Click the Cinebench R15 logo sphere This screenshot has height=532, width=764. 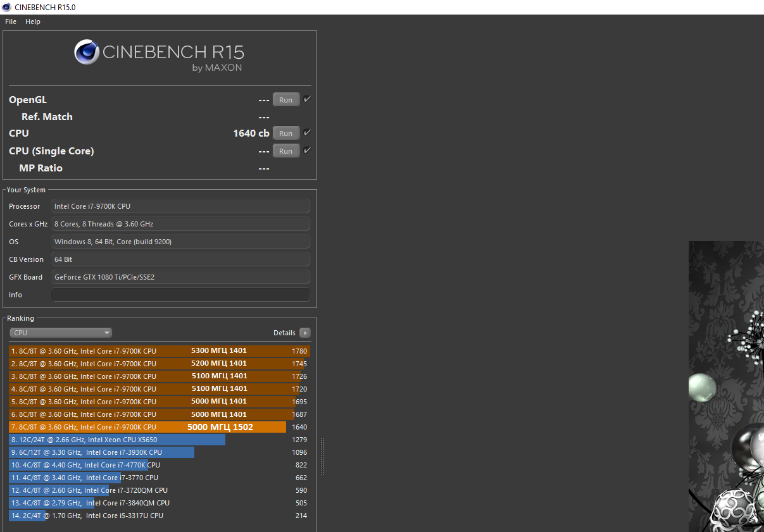point(87,53)
